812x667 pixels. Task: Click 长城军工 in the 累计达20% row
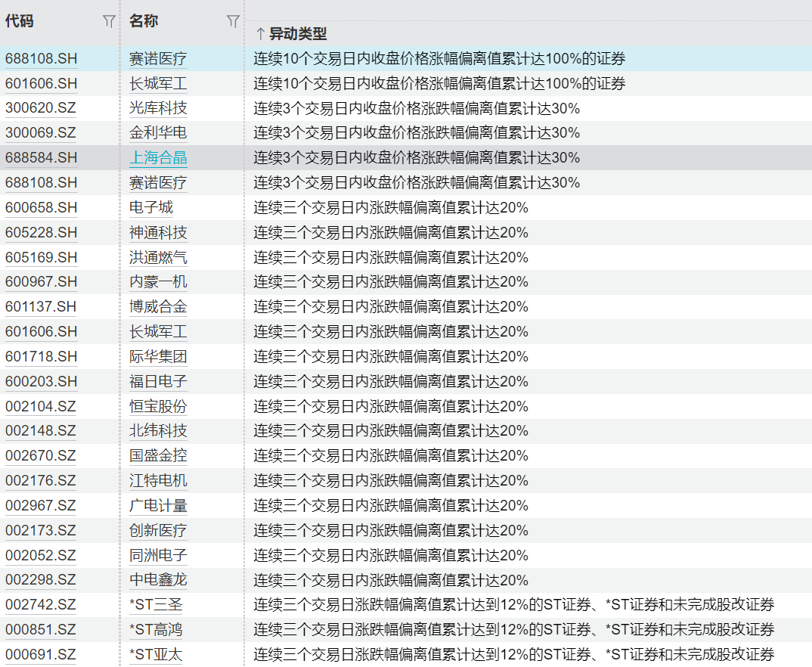(x=158, y=331)
